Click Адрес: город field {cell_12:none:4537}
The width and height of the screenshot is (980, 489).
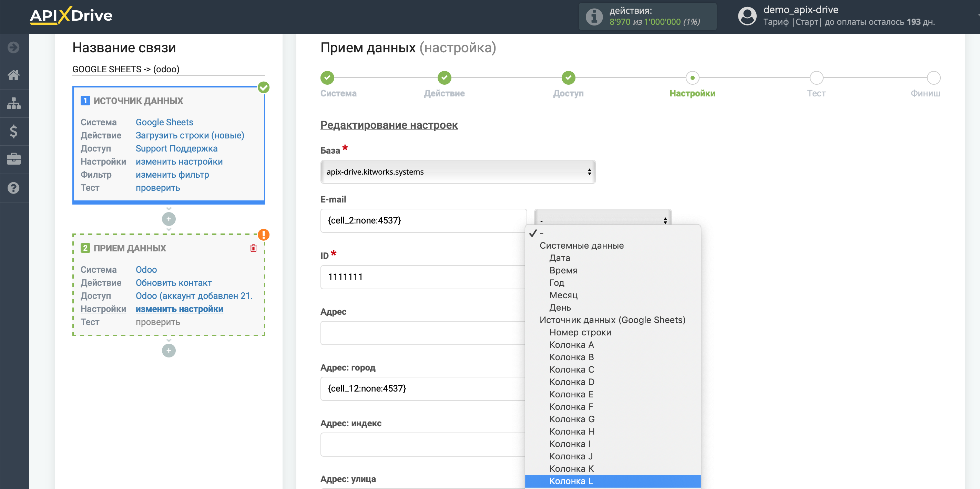(x=423, y=388)
